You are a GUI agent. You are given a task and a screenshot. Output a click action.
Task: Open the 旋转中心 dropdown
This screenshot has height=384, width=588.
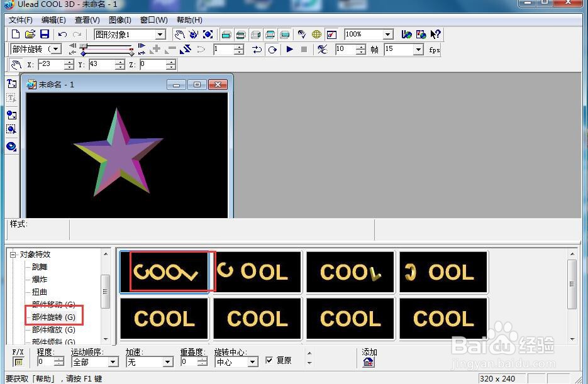point(253,362)
